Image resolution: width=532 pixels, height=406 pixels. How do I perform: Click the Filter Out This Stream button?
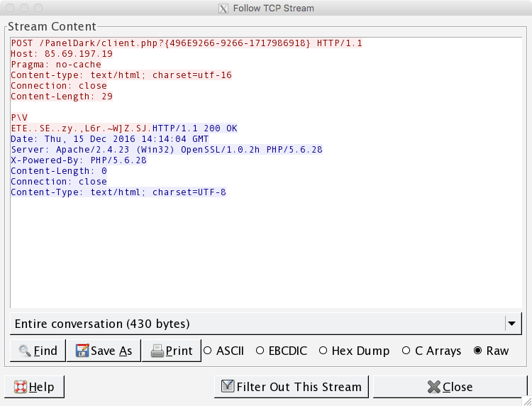[x=292, y=387]
